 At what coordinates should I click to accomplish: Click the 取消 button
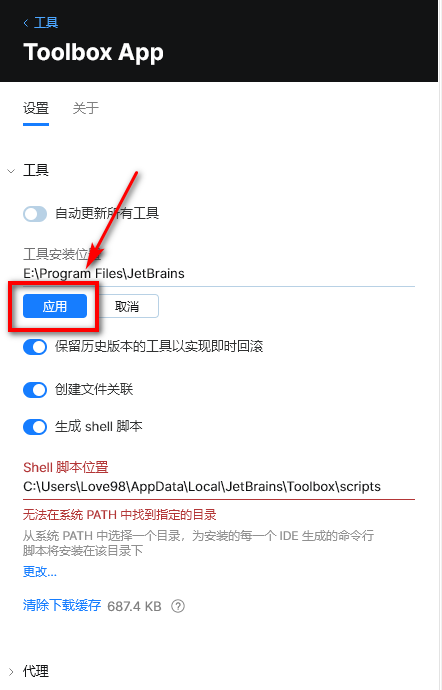point(127,306)
